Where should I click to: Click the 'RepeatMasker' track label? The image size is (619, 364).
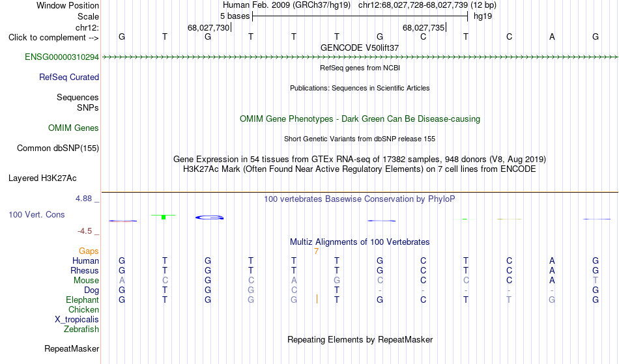click(72, 349)
